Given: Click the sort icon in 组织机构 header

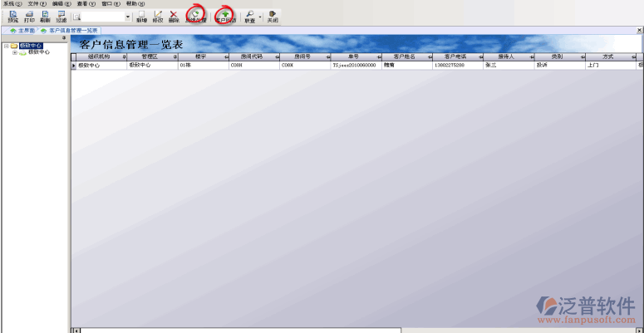Looking at the screenshot, I should pyautogui.click(x=124, y=56).
